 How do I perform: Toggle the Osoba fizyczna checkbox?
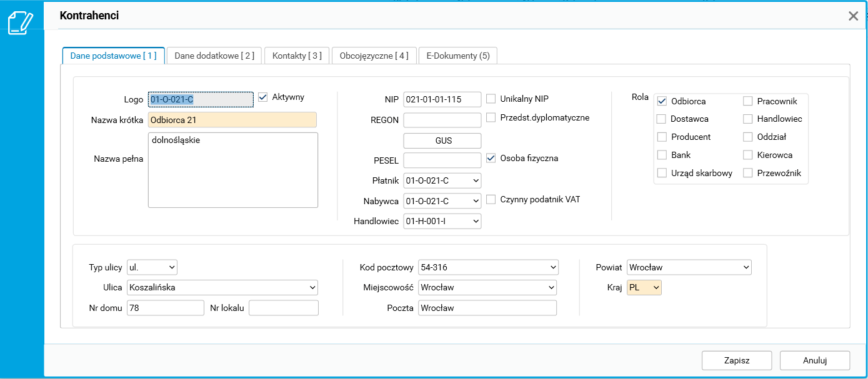coord(491,158)
